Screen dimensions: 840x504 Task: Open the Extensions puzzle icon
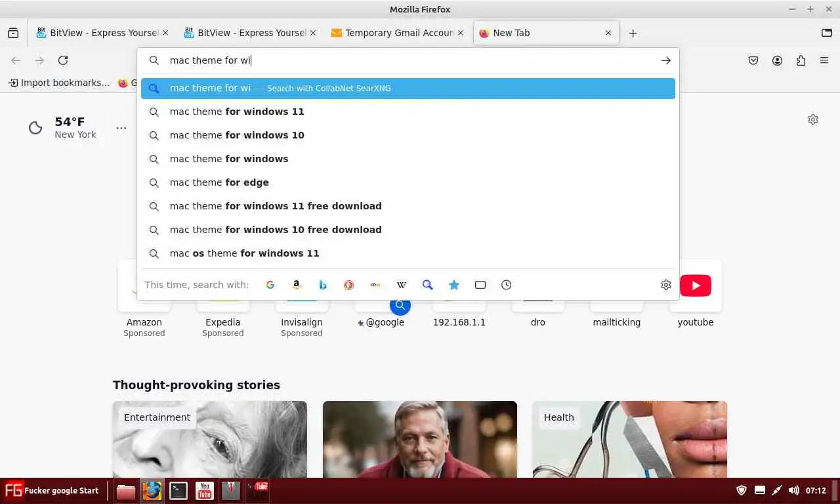pos(801,60)
